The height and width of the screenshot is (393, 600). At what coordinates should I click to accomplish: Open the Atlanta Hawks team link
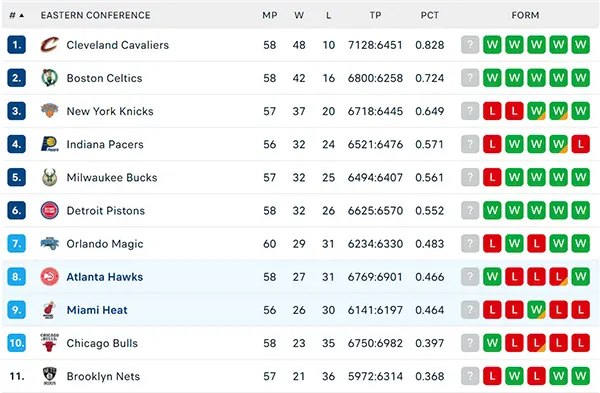tap(105, 277)
